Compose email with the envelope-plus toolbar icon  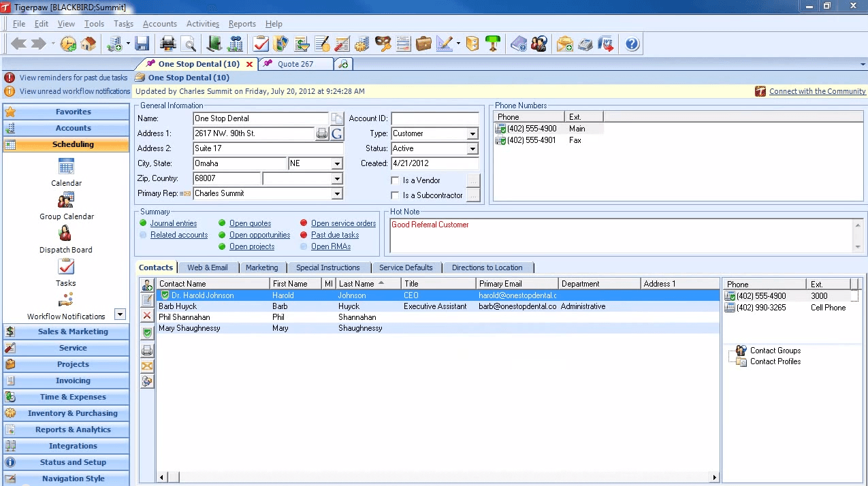point(564,44)
